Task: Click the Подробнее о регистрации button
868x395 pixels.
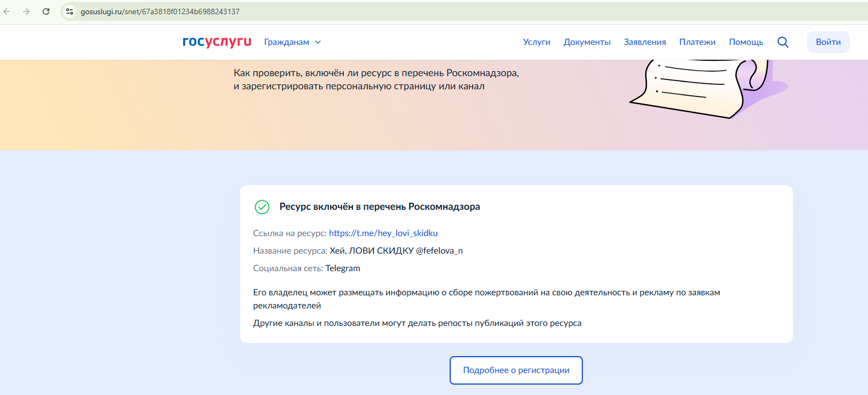Action: (516, 370)
